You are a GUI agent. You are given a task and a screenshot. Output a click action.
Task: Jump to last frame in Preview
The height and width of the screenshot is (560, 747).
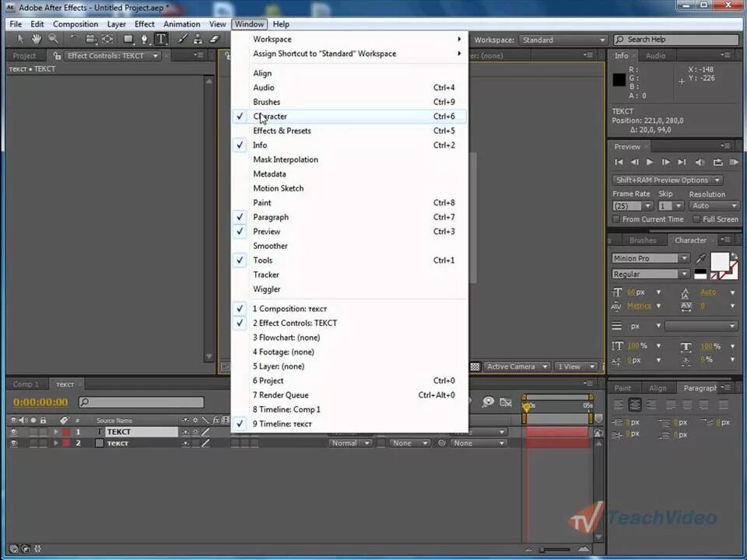pyautogui.click(x=682, y=163)
